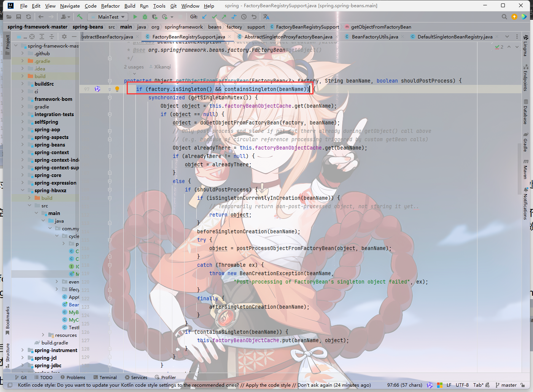533x392 pixels.
Task: Open Search Everywhere magnifier icon
Action: [x=504, y=17]
